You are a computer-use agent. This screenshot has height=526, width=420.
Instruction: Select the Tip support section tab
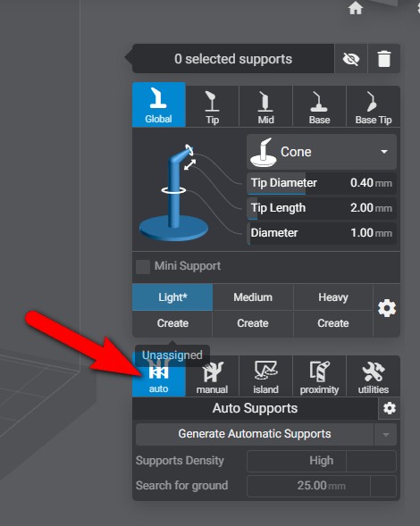tap(212, 106)
